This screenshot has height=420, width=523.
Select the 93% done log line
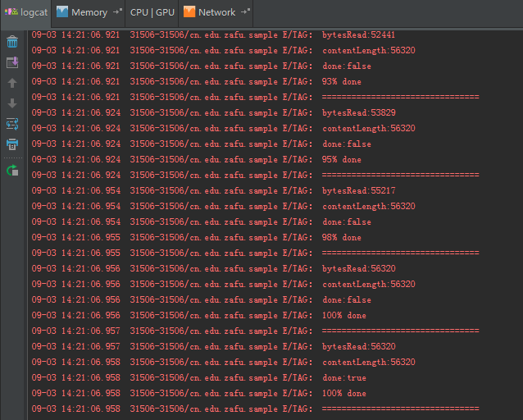tap(197, 81)
